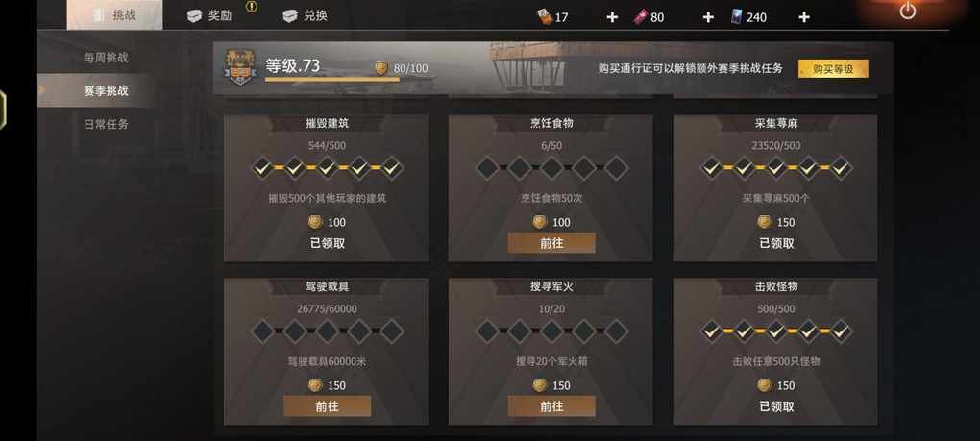The image size is (980, 441).
Task: Click the power icon at top right
Action: (907, 12)
